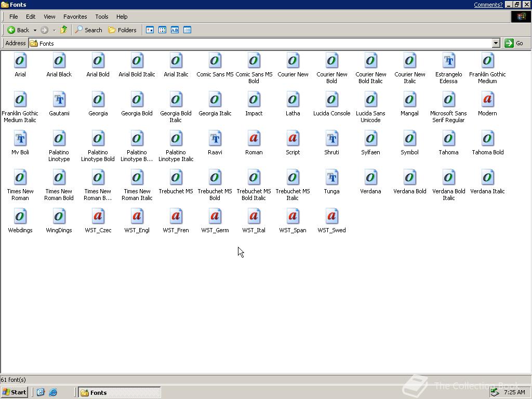
Task: Click Show Desktop Quick Launch icon
Action: (x=41, y=393)
